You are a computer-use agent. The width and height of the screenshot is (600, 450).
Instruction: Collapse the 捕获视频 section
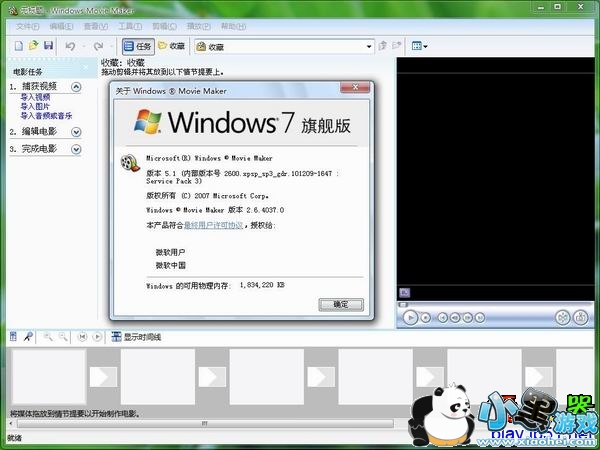pos(76,87)
